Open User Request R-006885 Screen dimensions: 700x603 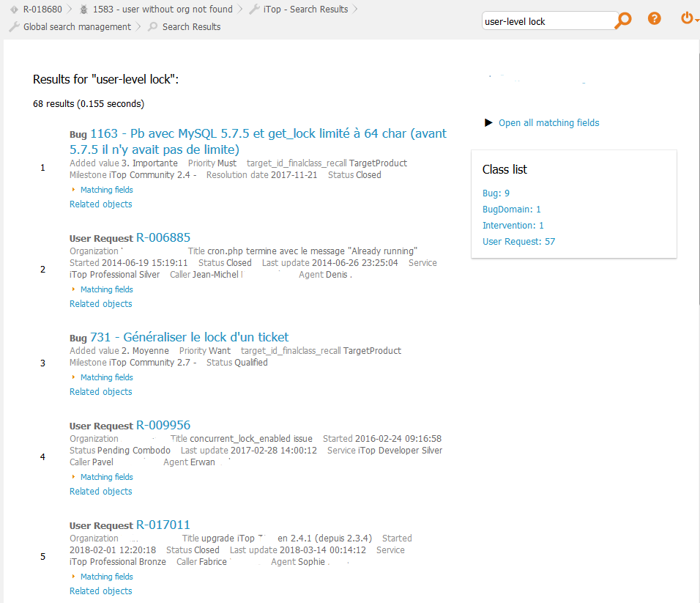163,237
